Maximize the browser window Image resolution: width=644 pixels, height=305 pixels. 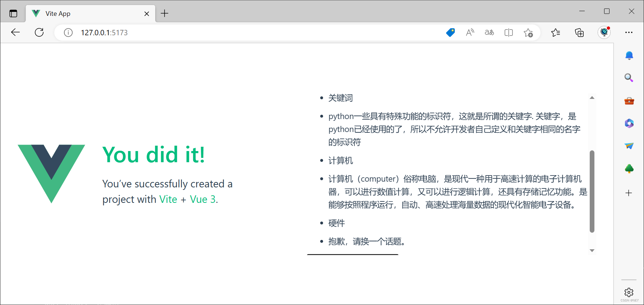(x=607, y=11)
